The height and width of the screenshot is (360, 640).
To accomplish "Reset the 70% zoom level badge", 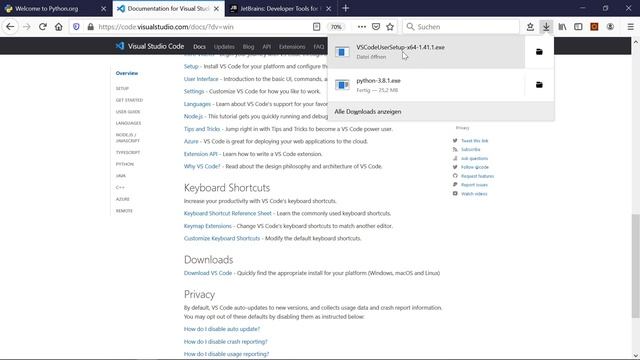I will click(x=336, y=27).
